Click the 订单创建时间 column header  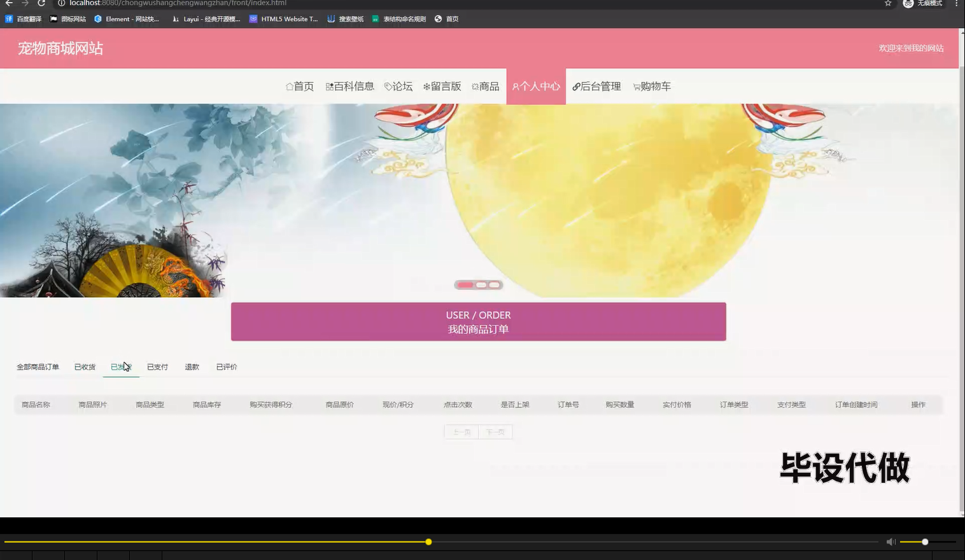(x=856, y=405)
